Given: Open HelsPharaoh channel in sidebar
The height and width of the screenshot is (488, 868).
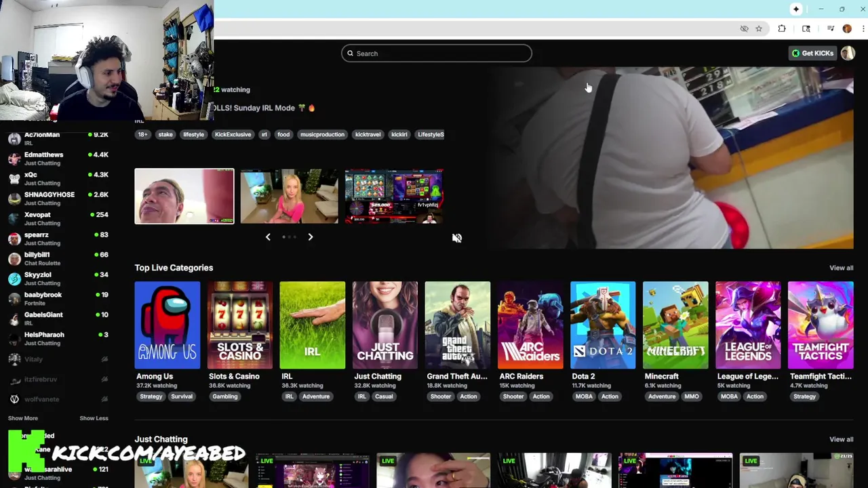Looking at the screenshot, I should coord(58,339).
